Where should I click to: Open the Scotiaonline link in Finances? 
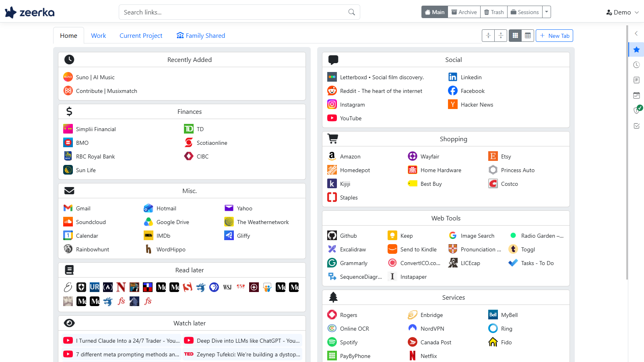coord(212,143)
